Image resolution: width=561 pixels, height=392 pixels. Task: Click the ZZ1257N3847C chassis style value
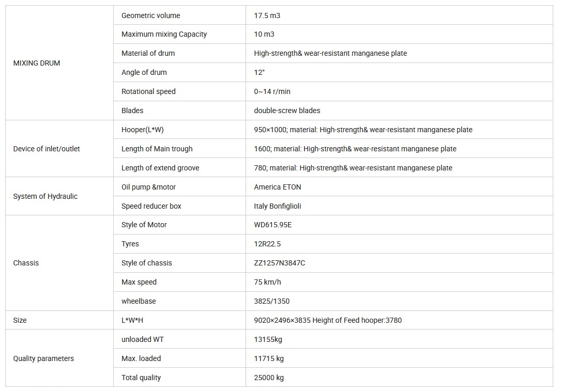tap(280, 263)
